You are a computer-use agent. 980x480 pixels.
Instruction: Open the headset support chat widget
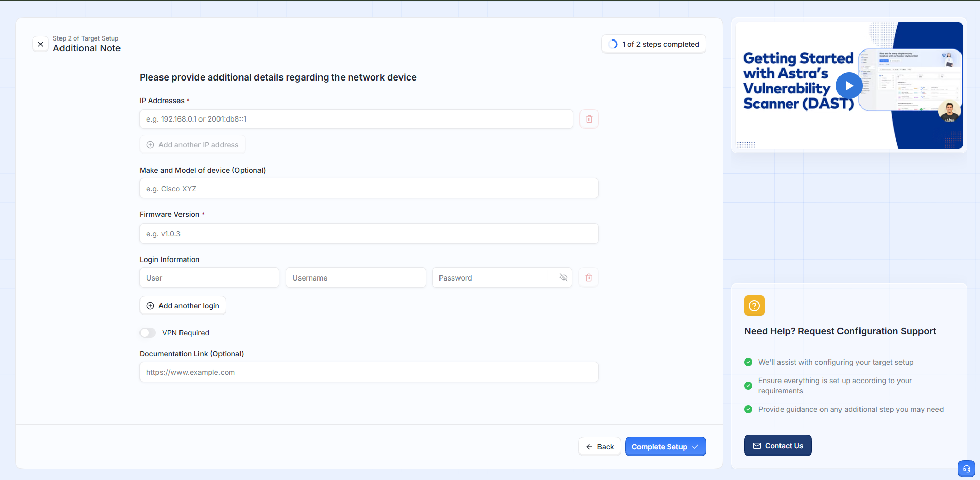tap(967, 469)
